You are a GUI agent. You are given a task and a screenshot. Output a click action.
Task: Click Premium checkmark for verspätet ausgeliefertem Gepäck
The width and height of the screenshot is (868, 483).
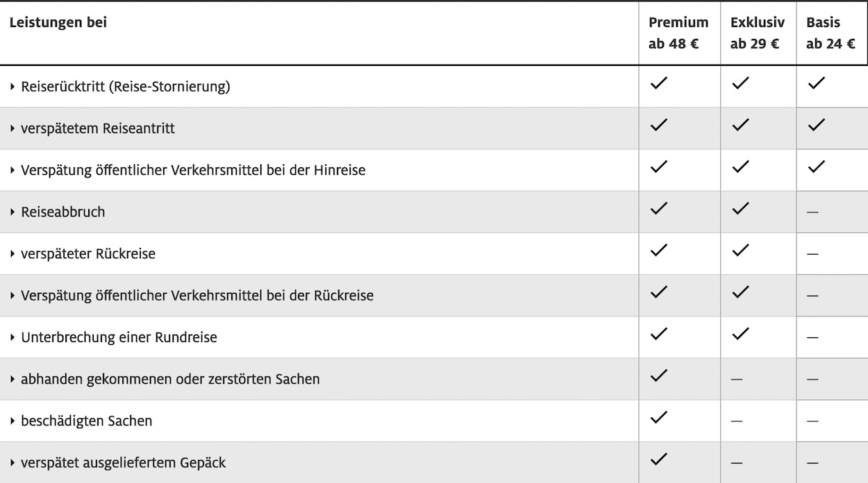(x=659, y=459)
